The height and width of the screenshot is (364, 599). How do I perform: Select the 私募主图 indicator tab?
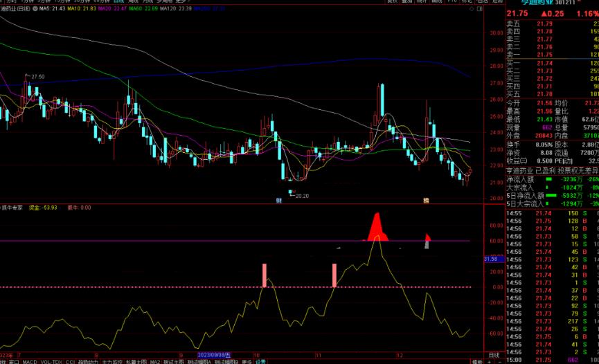point(136,362)
